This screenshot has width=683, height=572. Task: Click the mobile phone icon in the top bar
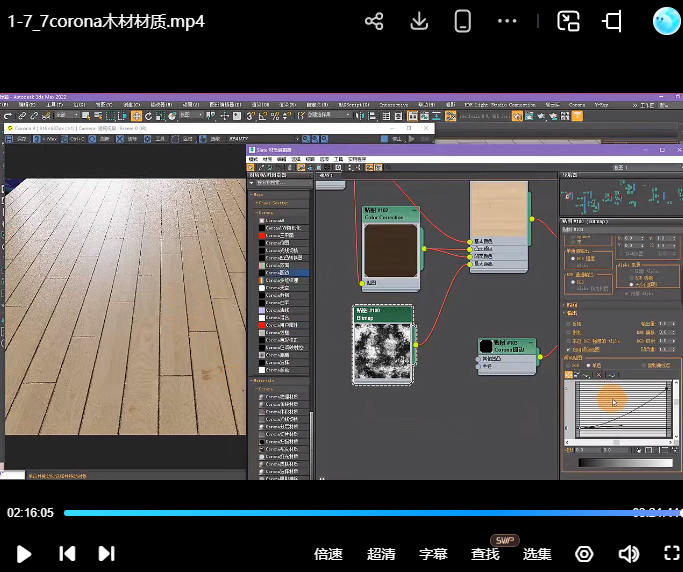coord(462,21)
